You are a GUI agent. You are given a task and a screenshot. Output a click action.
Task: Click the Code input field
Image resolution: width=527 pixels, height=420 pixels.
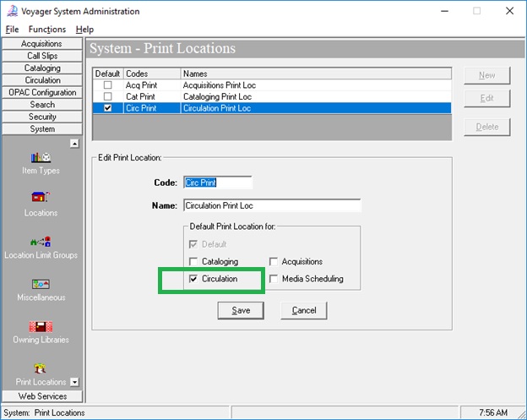click(218, 183)
